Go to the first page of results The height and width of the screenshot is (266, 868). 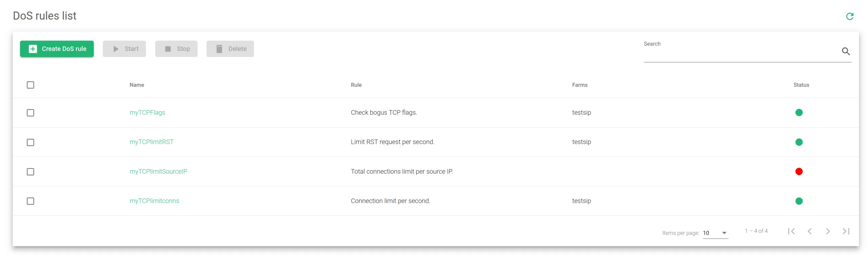click(791, 231)
